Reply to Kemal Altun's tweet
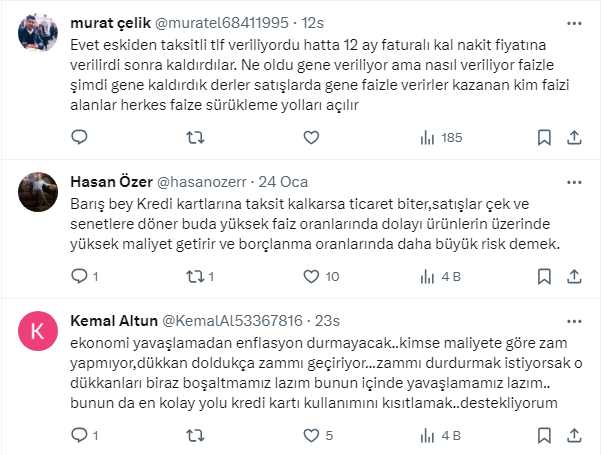The image size is (603, 455). 80,435
